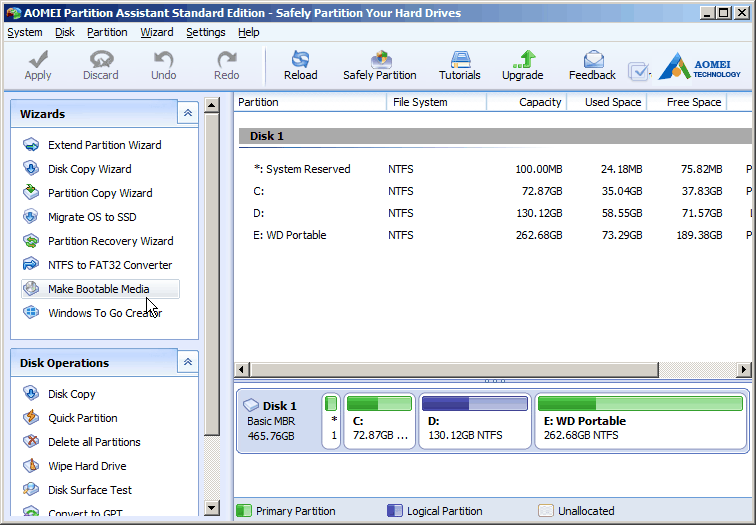The height and width of the screenshot is (525, 756).
Task: Click the 262.68GB capacity cell
Action: 539,235
